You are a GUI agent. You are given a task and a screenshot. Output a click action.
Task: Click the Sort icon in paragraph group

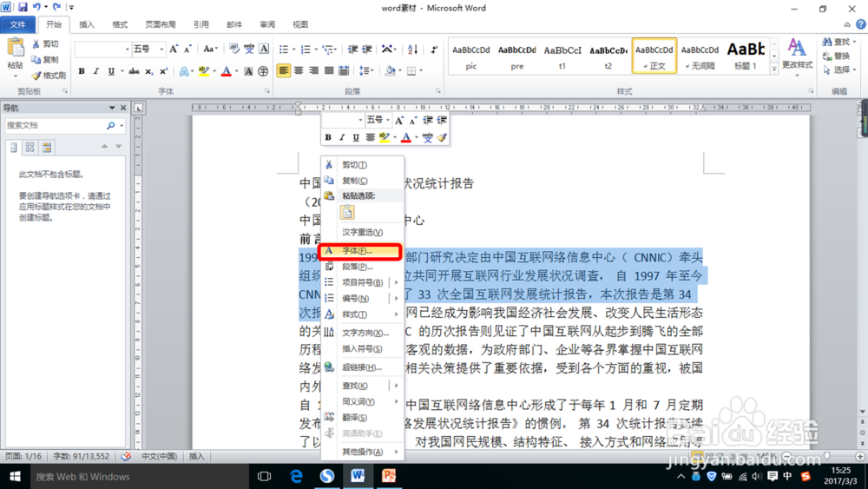[413, 50]
